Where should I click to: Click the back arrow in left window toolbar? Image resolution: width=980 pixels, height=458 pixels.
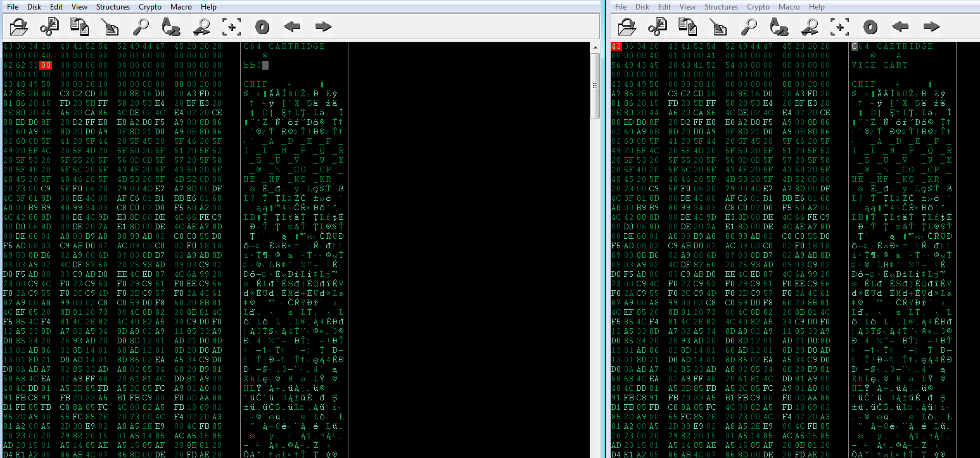[x=293, y=27]
